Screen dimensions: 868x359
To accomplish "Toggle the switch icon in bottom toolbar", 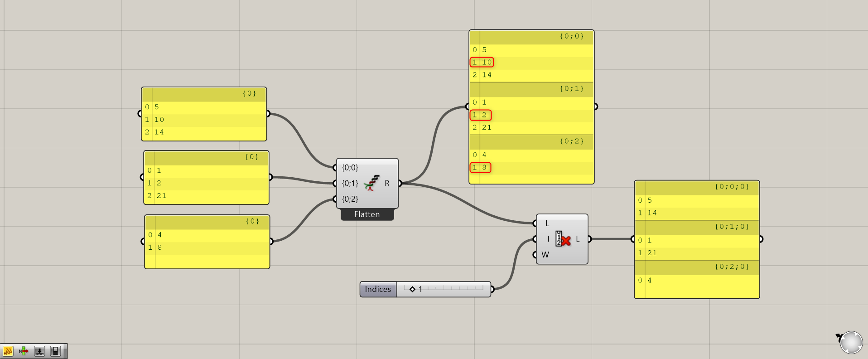I will [x=55, y=351].
